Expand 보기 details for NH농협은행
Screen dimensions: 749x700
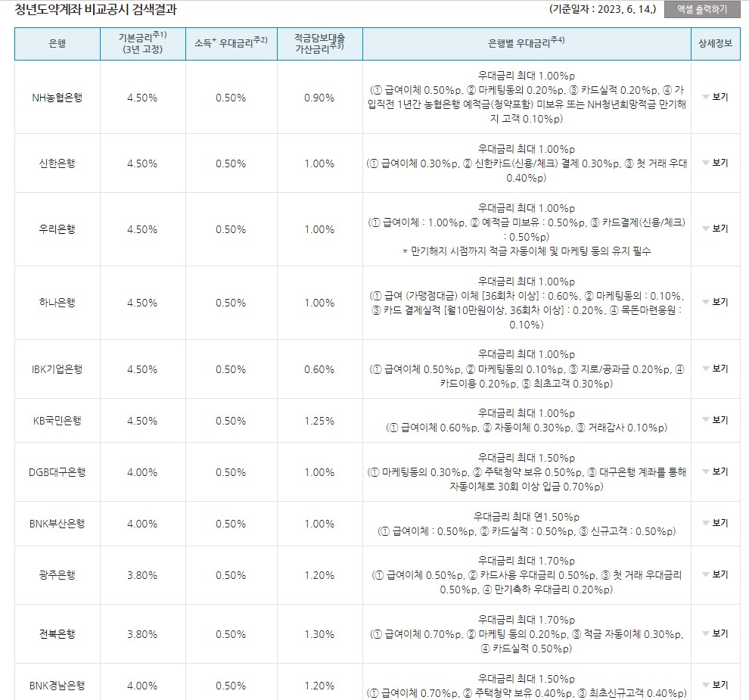tap(715, 97)
